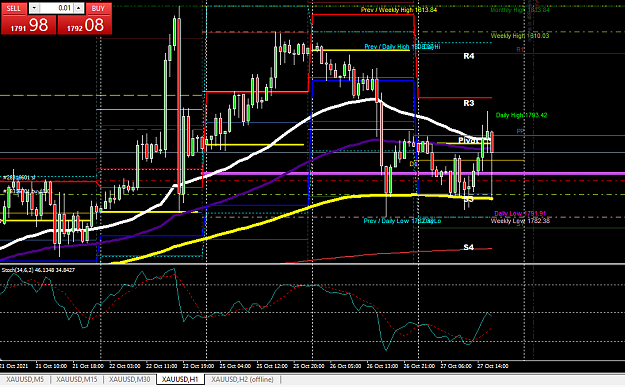Click the 21 Oct 18:00 time axis label
Screen dimensions: 625x387
(88, 366)
